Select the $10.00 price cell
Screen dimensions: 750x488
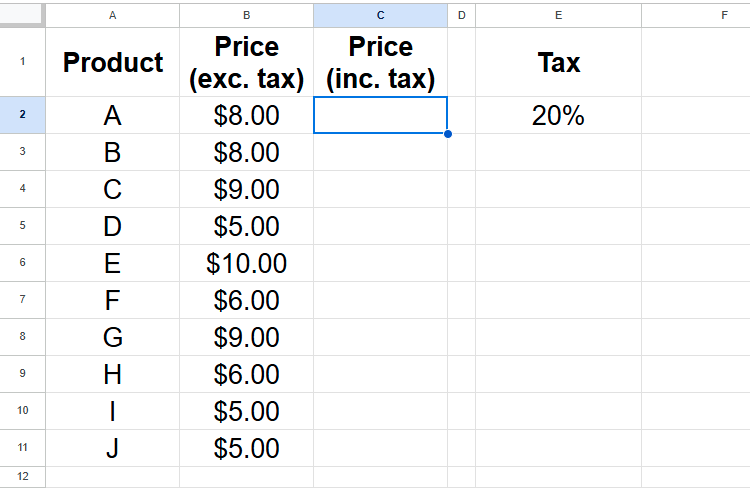tap(246, 263)
